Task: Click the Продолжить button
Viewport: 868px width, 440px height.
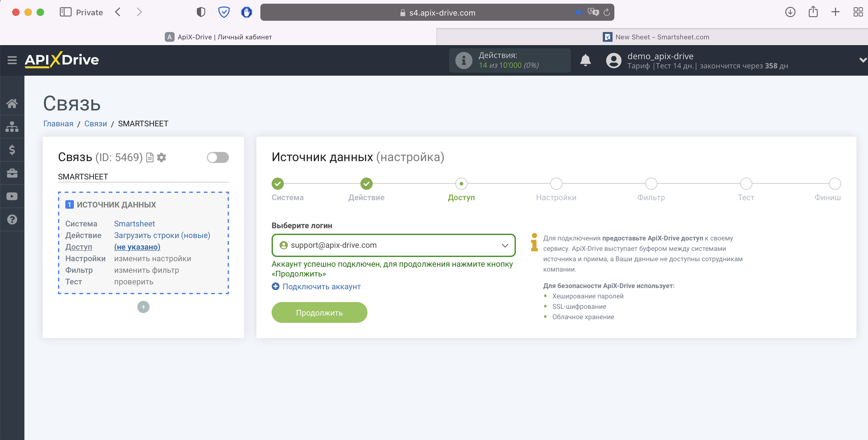Action: tap(319, 313)
